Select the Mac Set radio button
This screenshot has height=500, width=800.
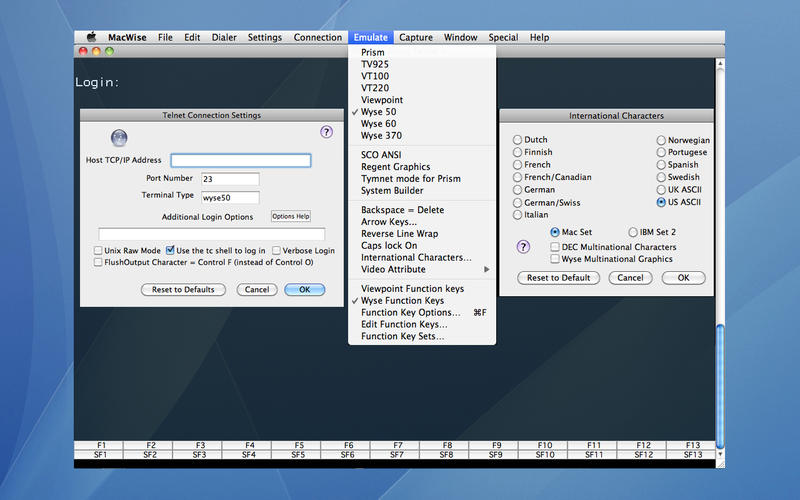tap(555, 232)
